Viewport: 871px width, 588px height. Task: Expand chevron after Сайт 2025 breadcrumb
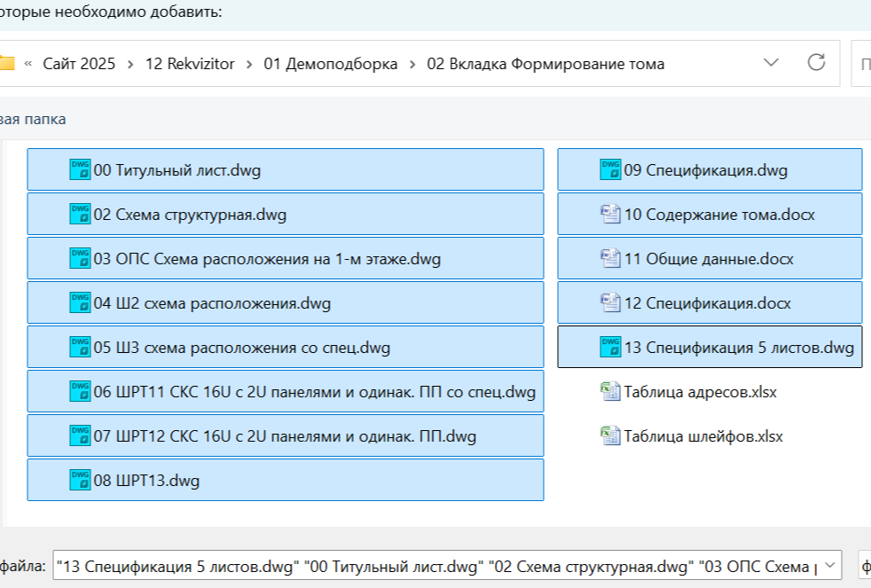click(x=130, y=65)
